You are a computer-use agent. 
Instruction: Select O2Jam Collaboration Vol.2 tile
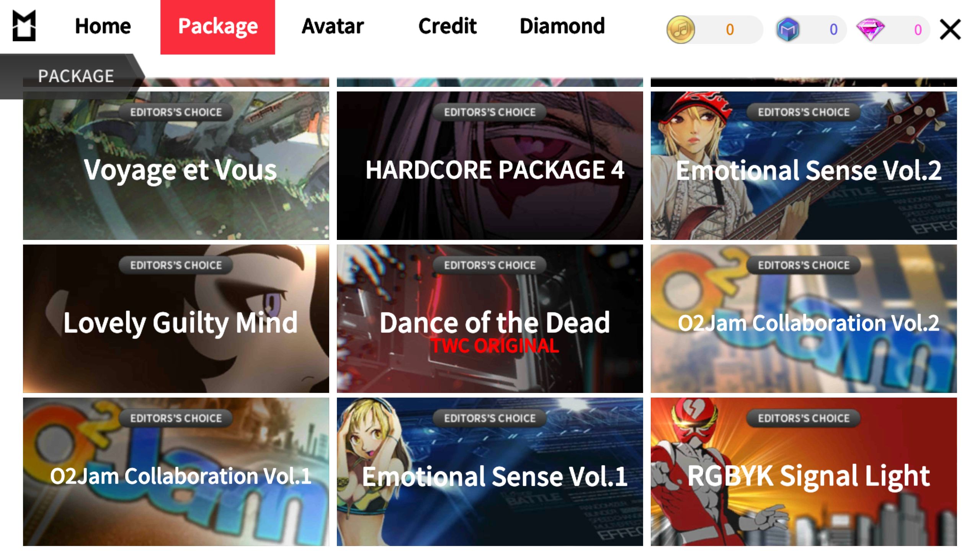(x=804, y=319)
